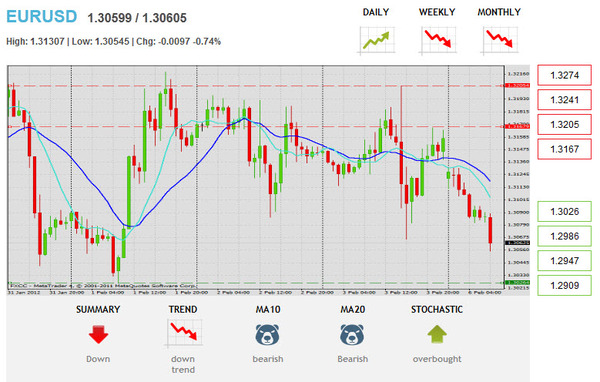Click the red Summary down arrow icon
The image size is (600, 382).
[x=98, y=335]
